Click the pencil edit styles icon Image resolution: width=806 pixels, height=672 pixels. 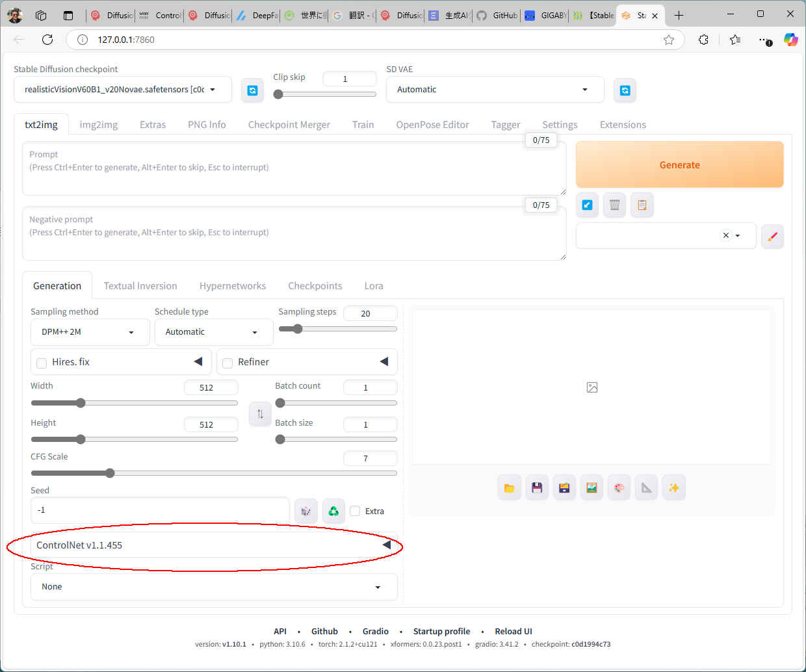click(772, 237)
